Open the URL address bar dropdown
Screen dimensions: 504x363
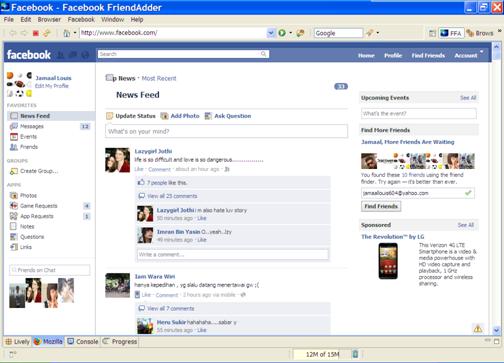pyautogui.click(x=271, y=33)
